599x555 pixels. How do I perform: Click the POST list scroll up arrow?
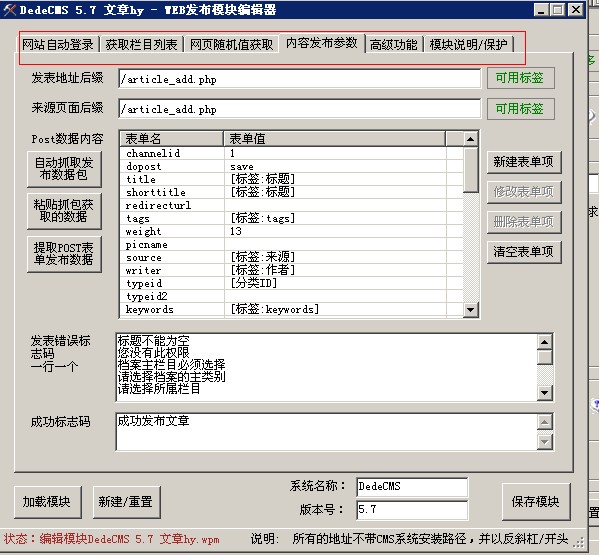[471, 139]
